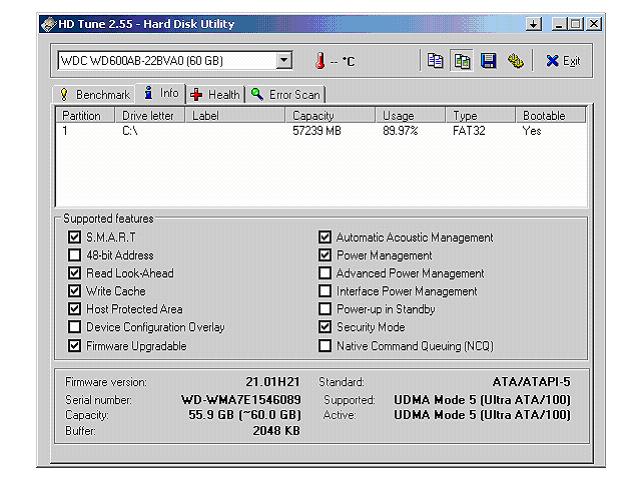Check the Device Configuration Overlay checkbox
The image size is (640, 480).
pos(74,327)
